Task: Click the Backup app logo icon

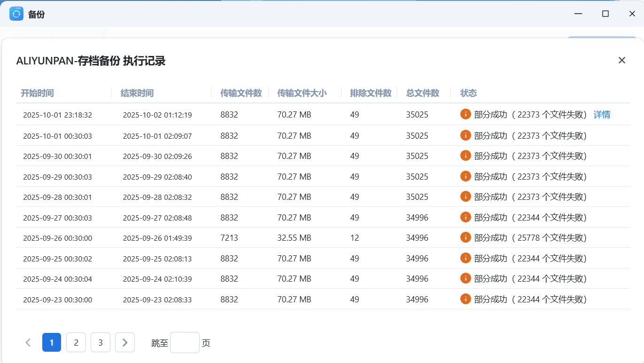Action: pos(16,14)
